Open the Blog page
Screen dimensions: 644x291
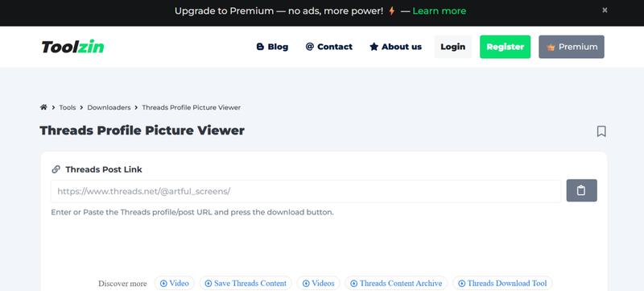click(x=272, y=47)
